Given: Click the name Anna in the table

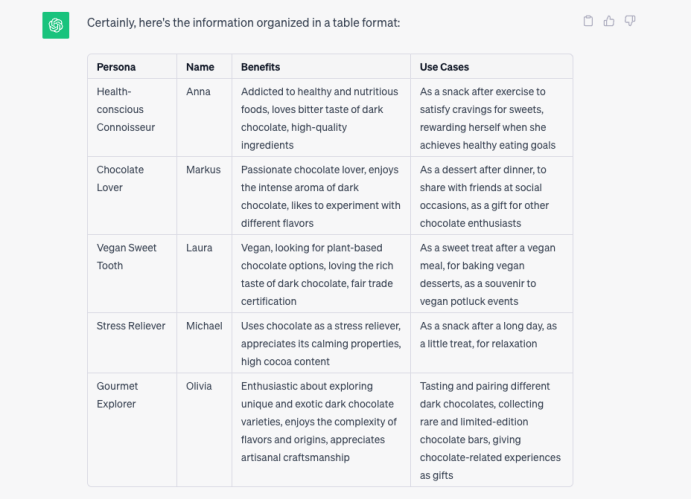Looking at the screenshot, I should (x=199, y=91).
